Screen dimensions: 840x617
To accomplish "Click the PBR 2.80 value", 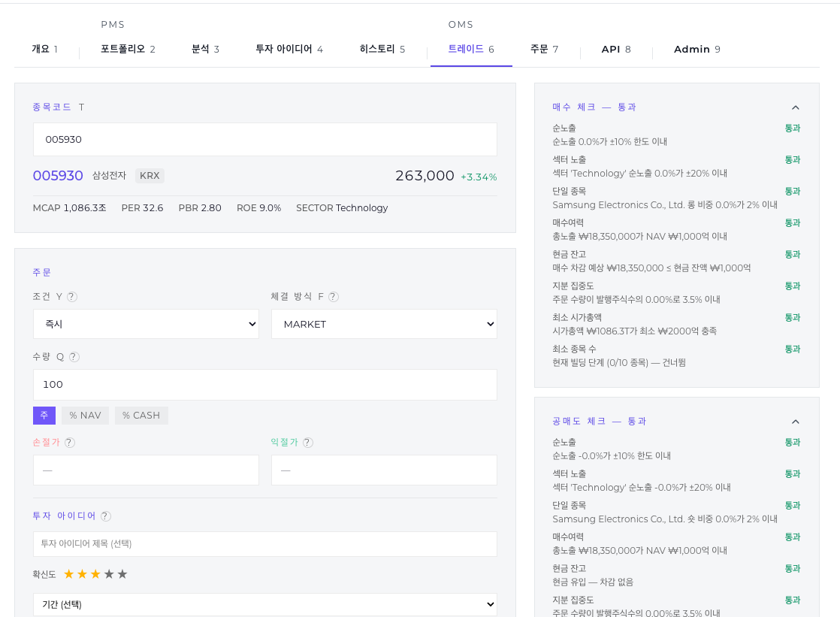I will pos(200,208).
